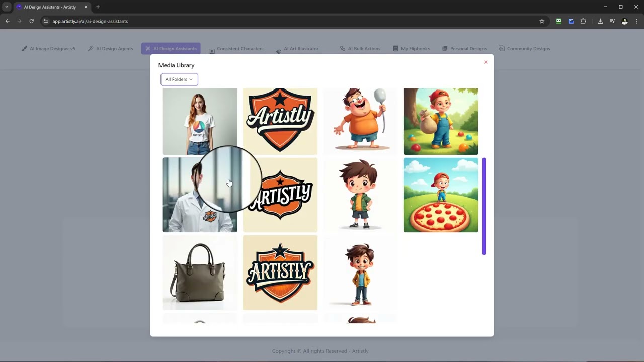
Task: Open the browser downloads icon
Action: point(600,21)
